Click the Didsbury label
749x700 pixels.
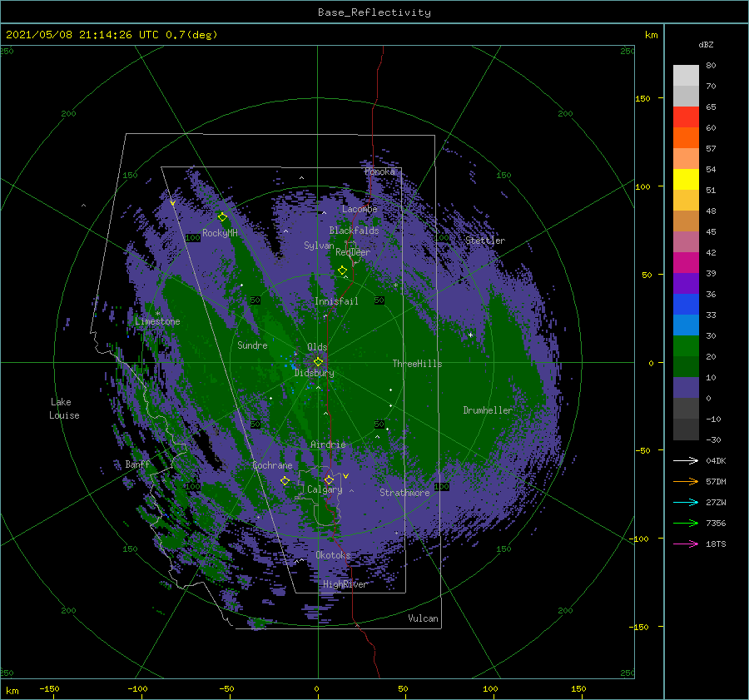click(x=315, y=373)
